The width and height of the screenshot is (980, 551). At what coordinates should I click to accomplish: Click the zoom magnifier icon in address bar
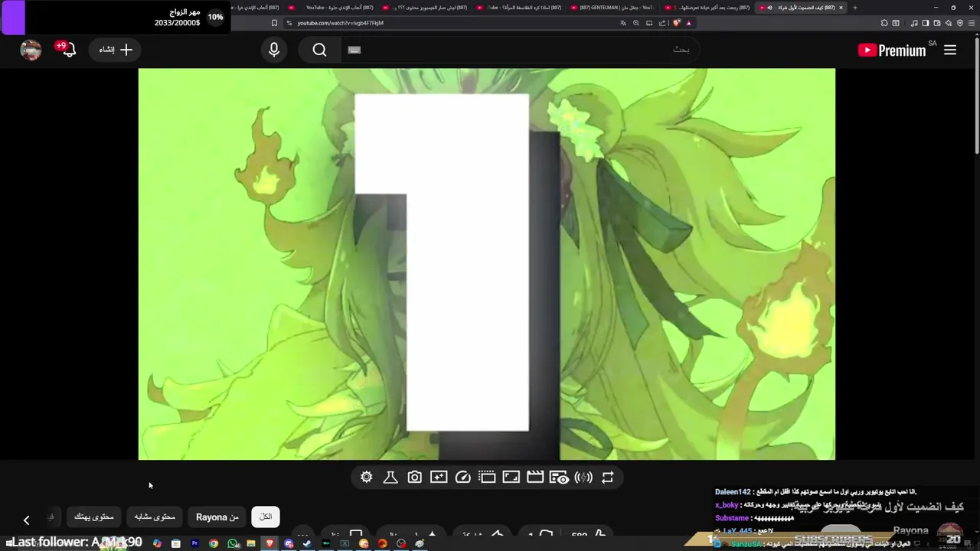[636, 23]
